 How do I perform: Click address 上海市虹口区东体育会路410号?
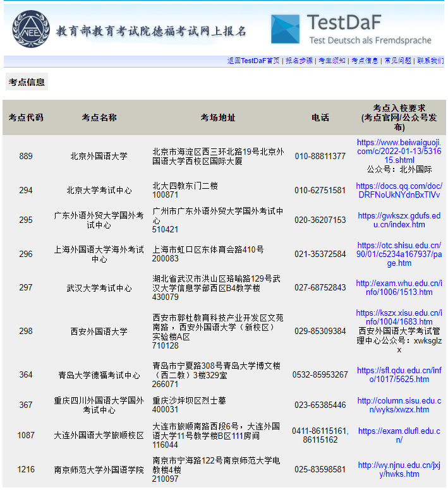[208, 249]
